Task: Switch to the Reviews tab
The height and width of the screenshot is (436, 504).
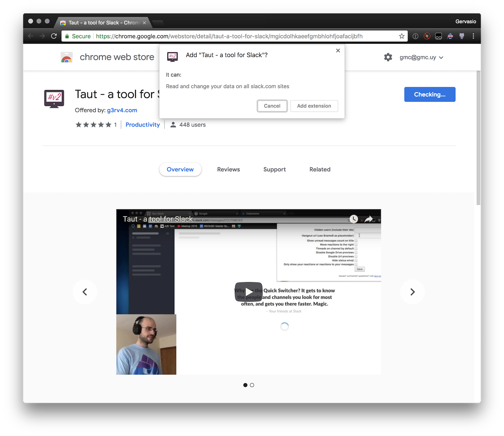Action: tap(229, 169)
